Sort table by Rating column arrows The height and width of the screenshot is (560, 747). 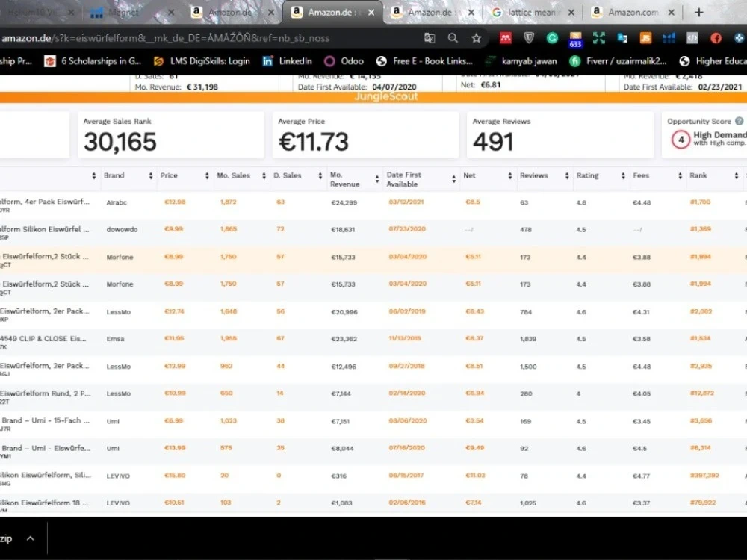point(623,176)
